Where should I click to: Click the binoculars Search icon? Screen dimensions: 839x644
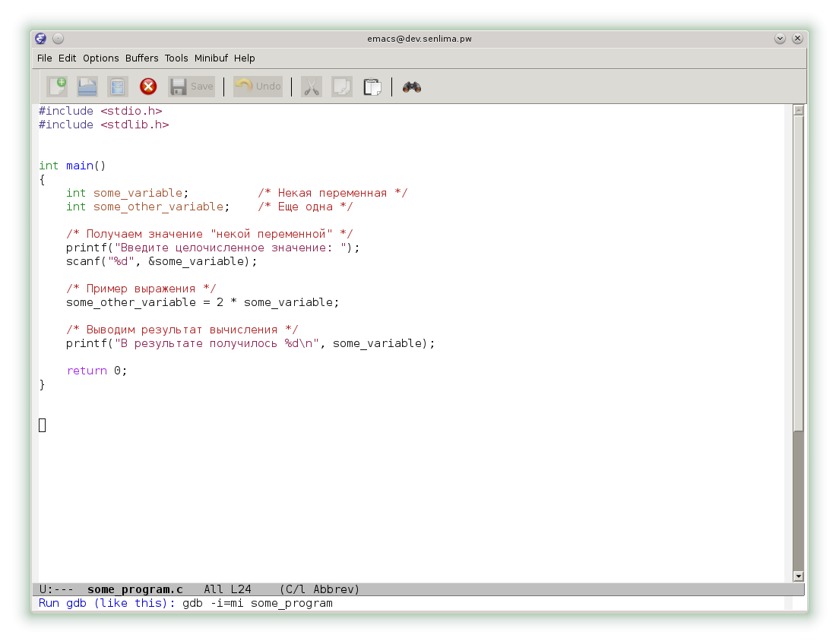click(412, 87)
